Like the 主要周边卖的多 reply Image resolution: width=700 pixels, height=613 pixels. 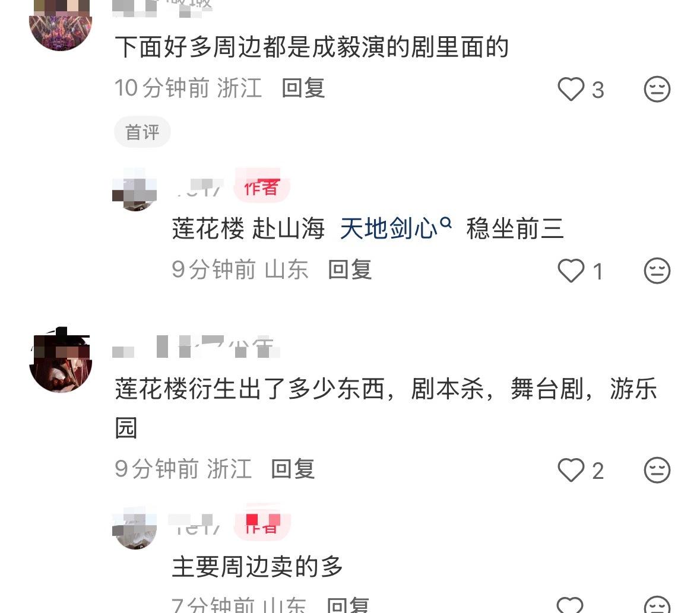[570, 605]
